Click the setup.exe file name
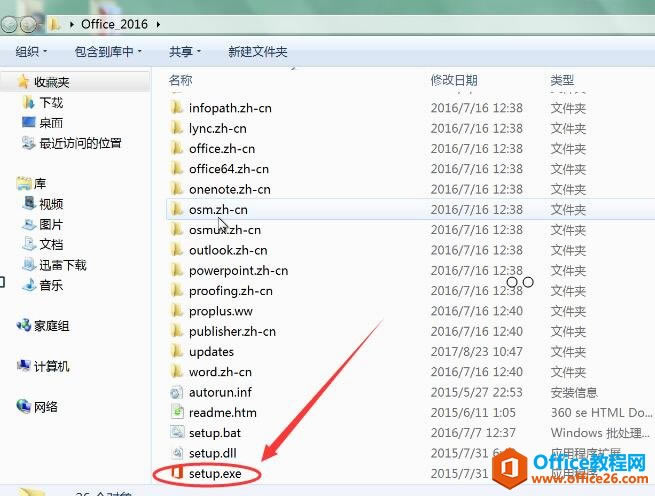655x496 pixels. tap(215, 473)
